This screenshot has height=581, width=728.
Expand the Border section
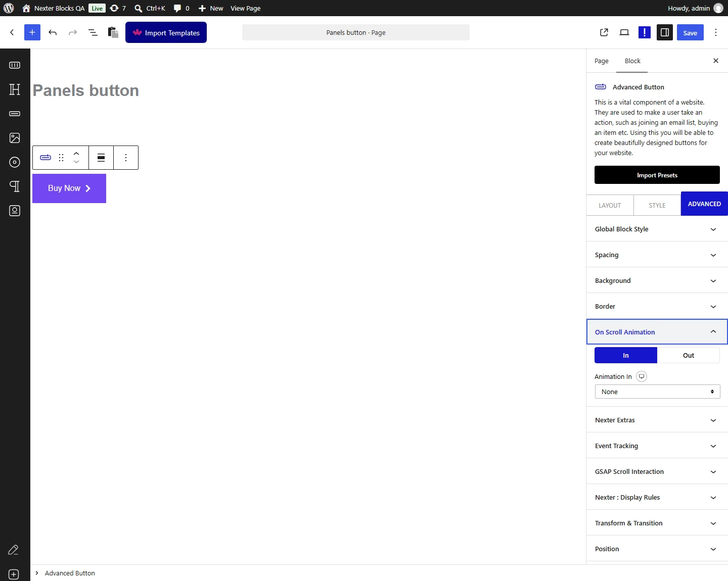[657, 306]
